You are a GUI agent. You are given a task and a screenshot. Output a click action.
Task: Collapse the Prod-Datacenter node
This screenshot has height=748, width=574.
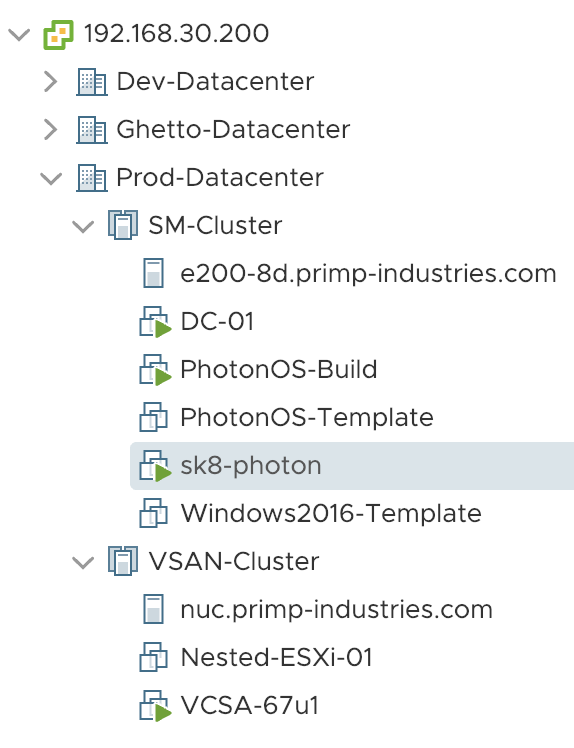[51, 178]
